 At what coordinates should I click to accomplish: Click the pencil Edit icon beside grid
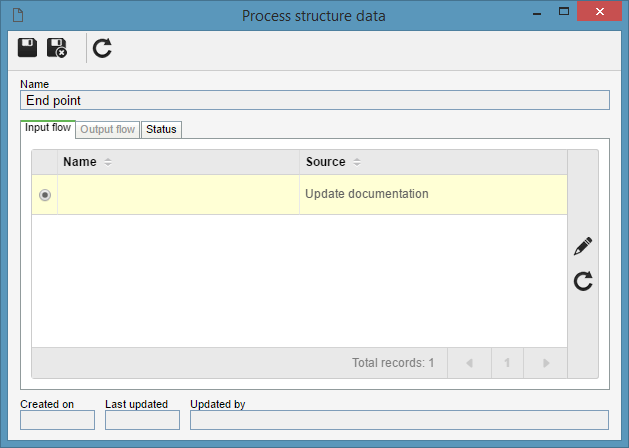[x=583, y=246]
